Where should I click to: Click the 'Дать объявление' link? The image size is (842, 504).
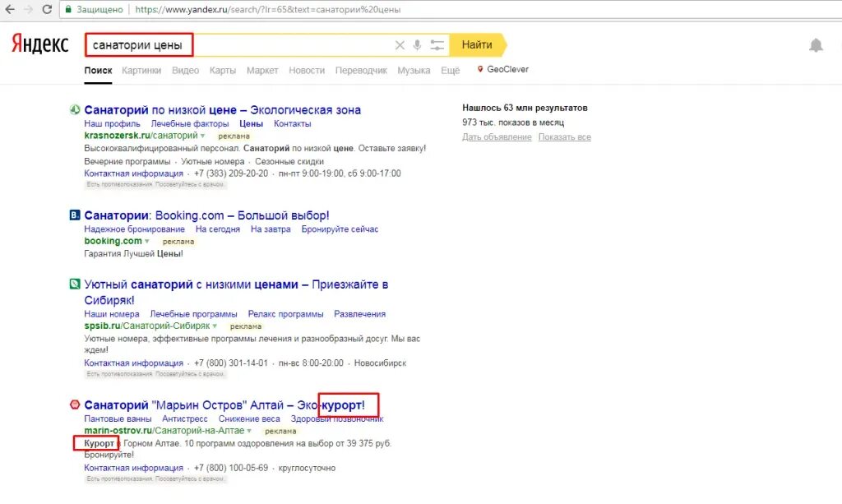[497, 136]
